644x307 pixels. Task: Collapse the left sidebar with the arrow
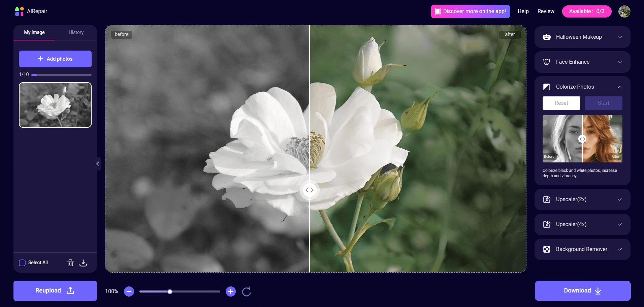[98, 164]
